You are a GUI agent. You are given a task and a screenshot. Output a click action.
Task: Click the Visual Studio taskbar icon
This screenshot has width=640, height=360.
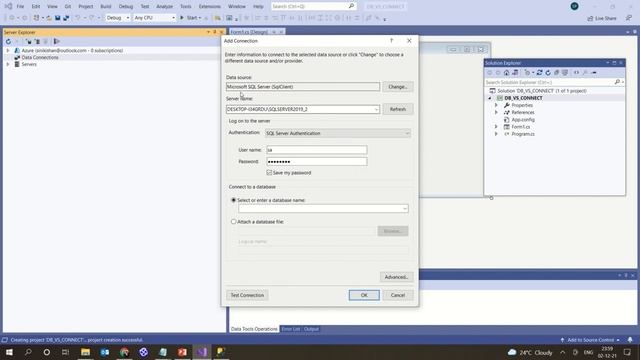[x=202, y=352]
